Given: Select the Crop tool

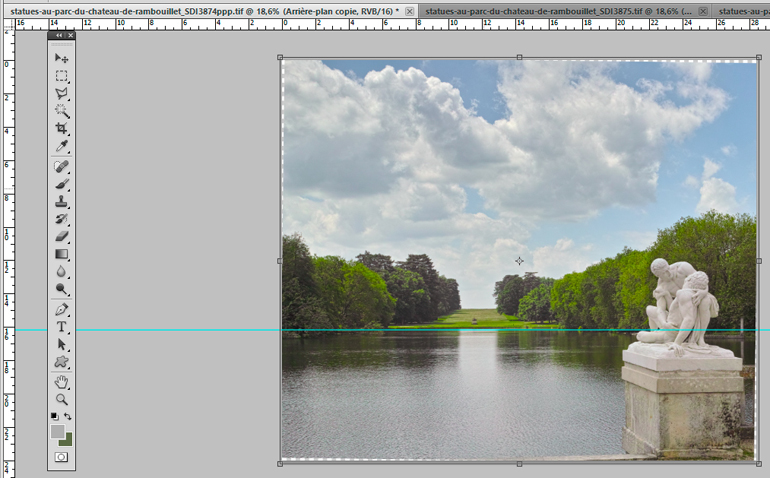Looking at the screenshot, I should pyautogui.click(x=61, y=129).
